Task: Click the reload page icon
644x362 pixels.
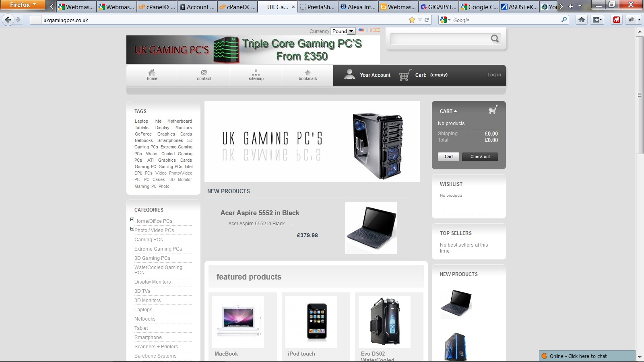Action: 427,20
